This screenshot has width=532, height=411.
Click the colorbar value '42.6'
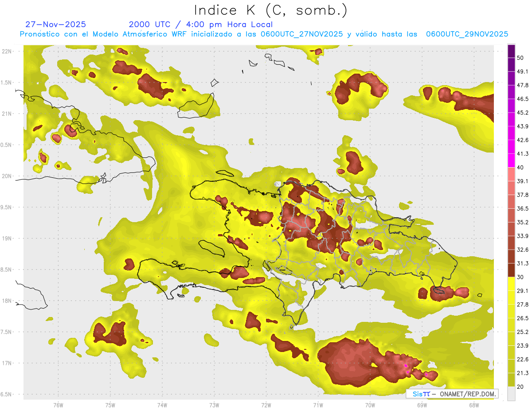(522, 140)
